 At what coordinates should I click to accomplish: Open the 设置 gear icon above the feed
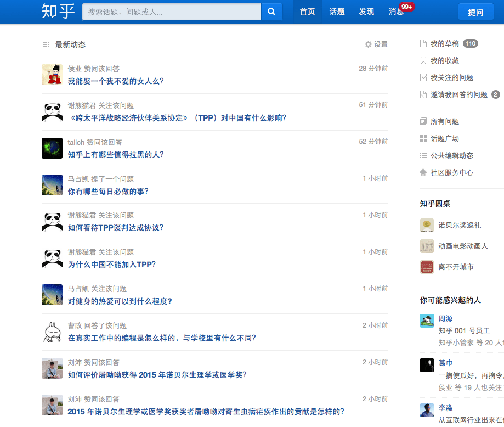pyautogui.click(x=368, y=44)
